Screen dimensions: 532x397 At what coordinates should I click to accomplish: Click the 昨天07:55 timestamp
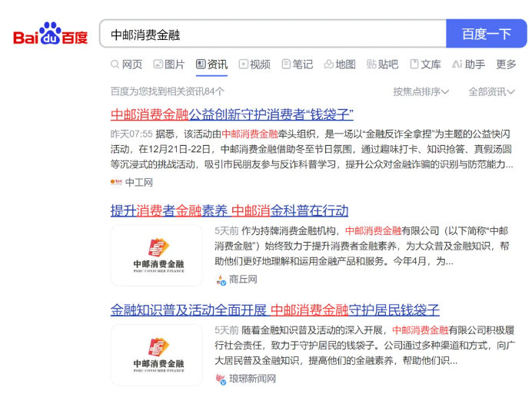(x=131, y=134)
